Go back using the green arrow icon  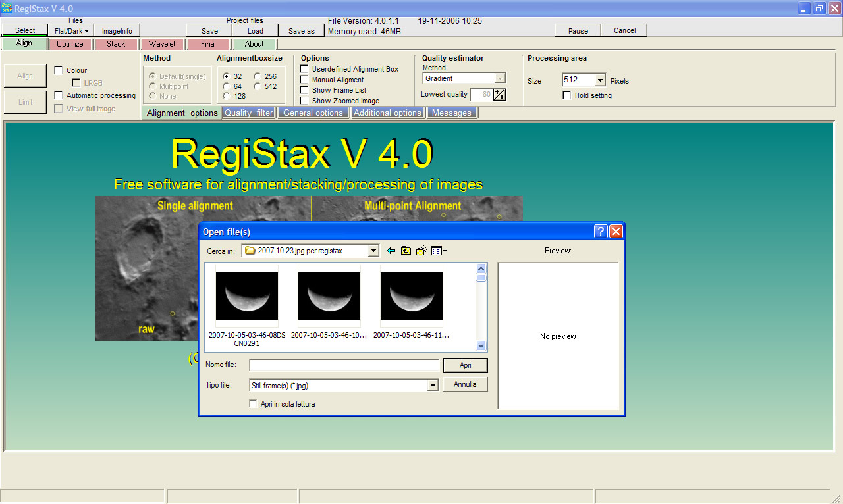[391, 251]
